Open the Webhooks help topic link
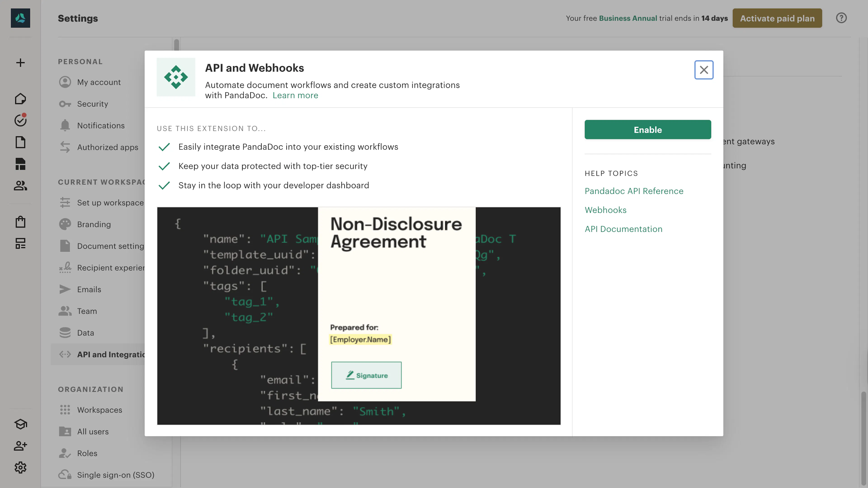This screenshot has height=488, width=868. tap(606, 210)
